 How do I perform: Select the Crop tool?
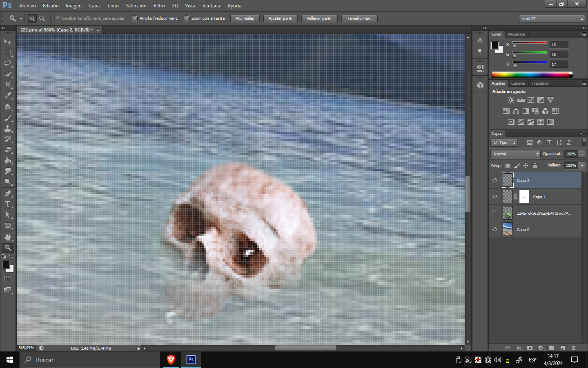tap(8, 85)
